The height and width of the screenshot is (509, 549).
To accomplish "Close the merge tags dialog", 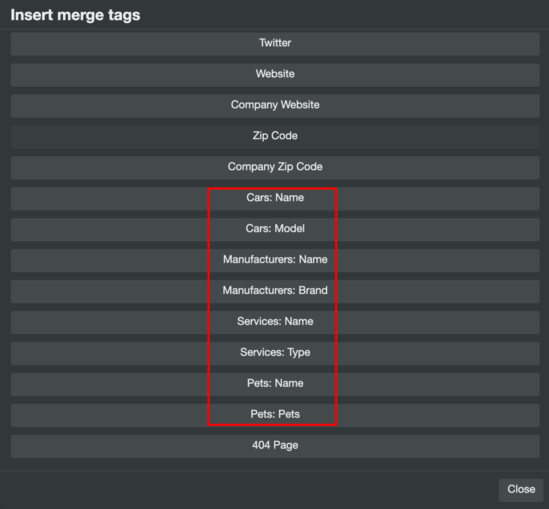I will coord(521,490).
